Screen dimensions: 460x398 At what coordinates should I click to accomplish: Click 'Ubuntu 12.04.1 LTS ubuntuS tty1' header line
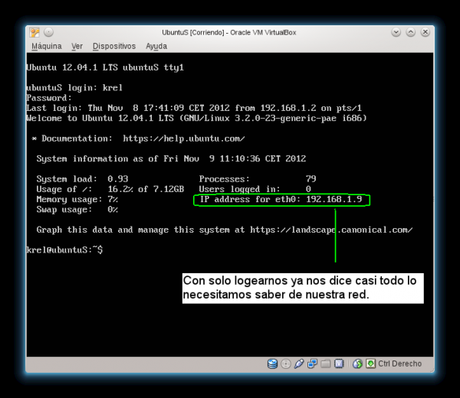pyautogui.click(x=105, y=68)
